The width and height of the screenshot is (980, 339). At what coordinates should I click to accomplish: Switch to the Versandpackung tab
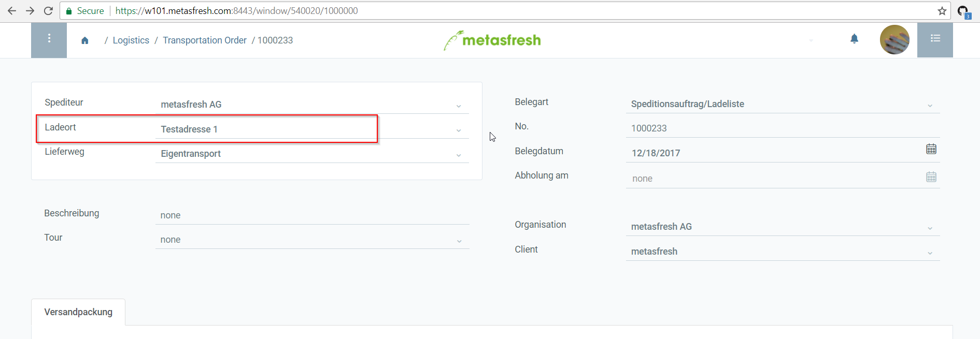click(x=78, y=312)
